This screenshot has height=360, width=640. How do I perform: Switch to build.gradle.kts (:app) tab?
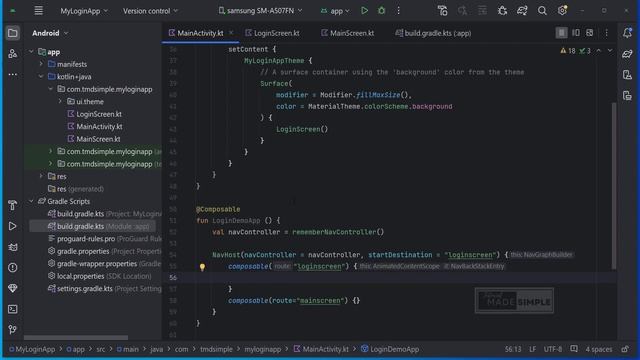pyautogui.click(x=433, y=33)
